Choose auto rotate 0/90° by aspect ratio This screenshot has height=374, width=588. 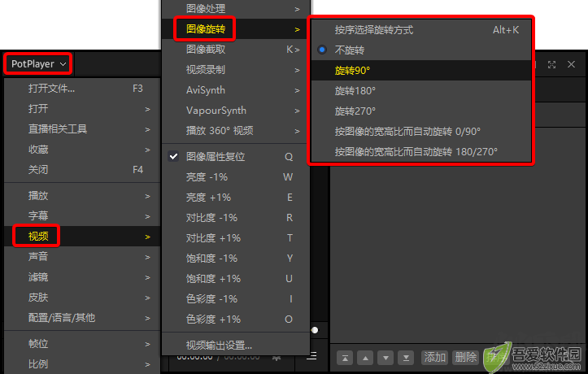[x=421, y=132]
